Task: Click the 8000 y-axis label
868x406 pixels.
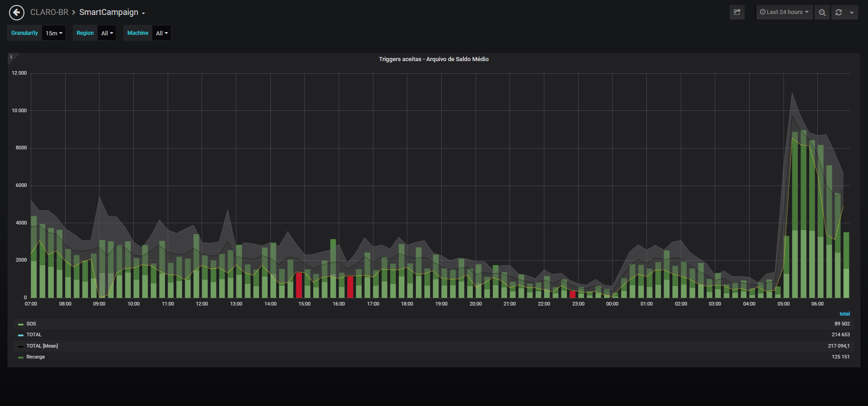Action: 21,148
